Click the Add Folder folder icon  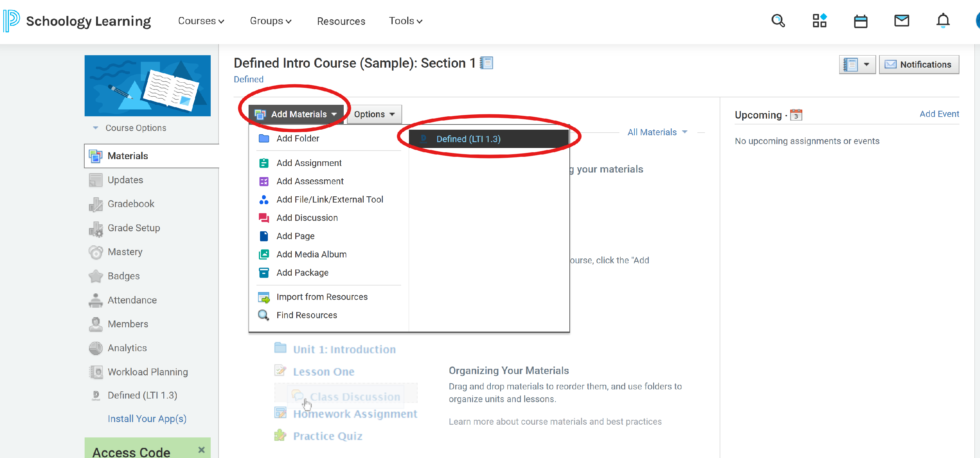point(264,139)
